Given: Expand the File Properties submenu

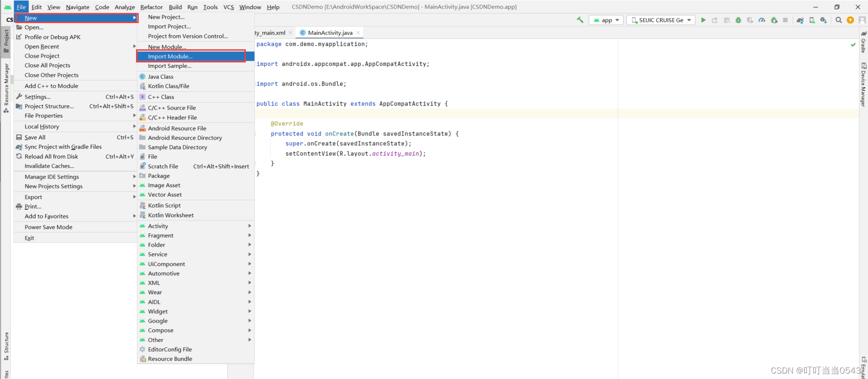Looking at the screenshot, I should coord(76,116).
